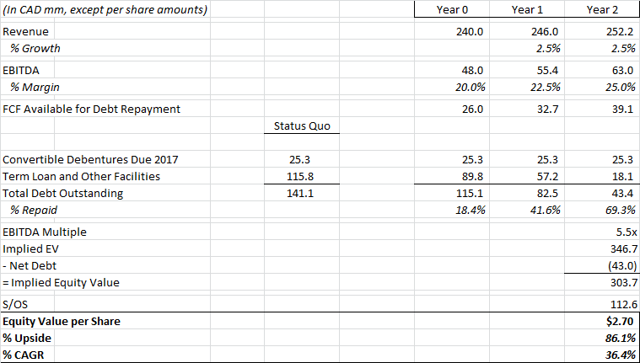Select FCF Available for Debt Repayment label

click(91, 109)
